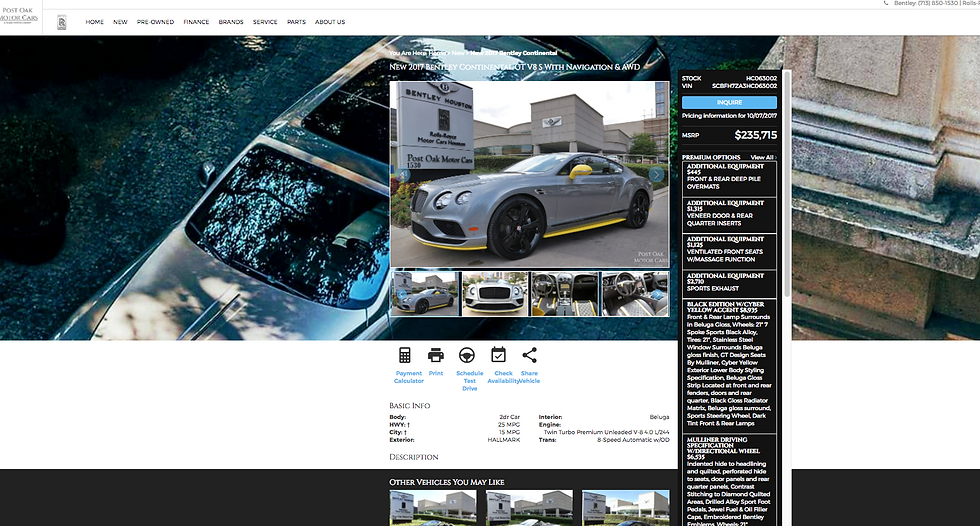Click the Schedule Test Drive text link

coord(469,380)
